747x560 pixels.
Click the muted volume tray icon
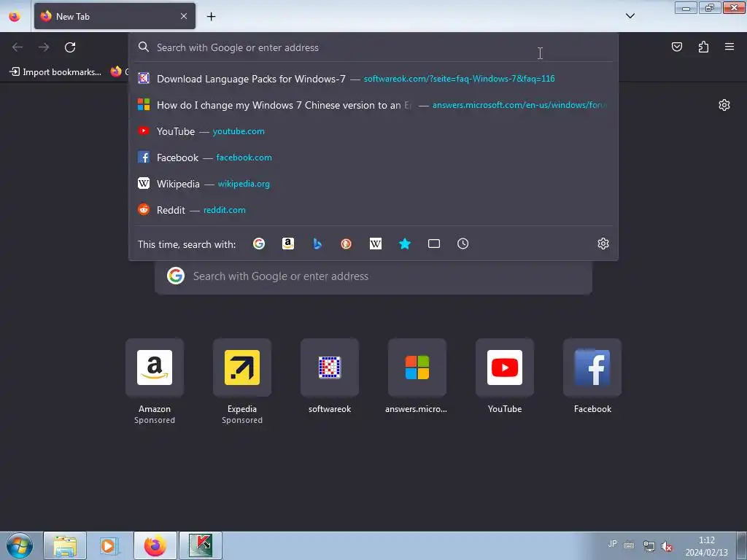[667, 546]
